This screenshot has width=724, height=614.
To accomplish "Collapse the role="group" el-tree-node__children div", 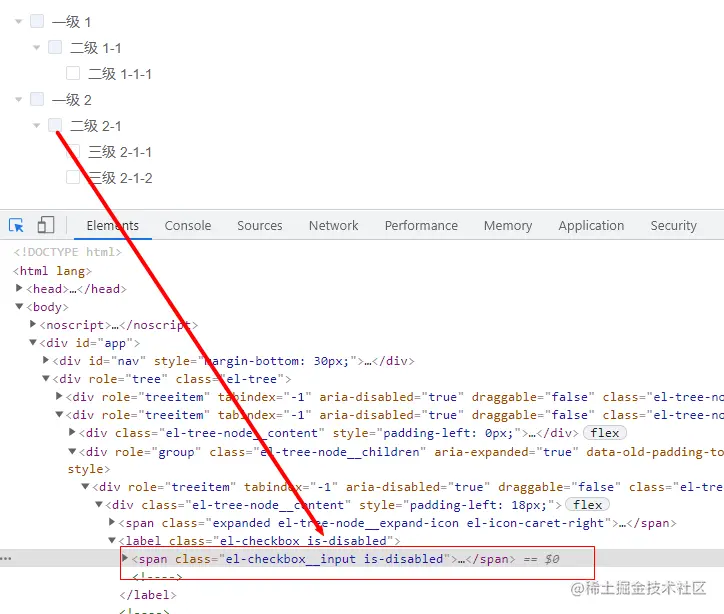I will coord(72,451).
